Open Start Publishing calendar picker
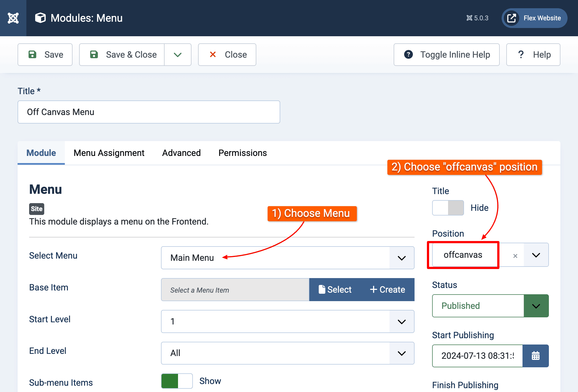This screenshot has height=392, width=578. pyautogui.click(x=535, y=356)
